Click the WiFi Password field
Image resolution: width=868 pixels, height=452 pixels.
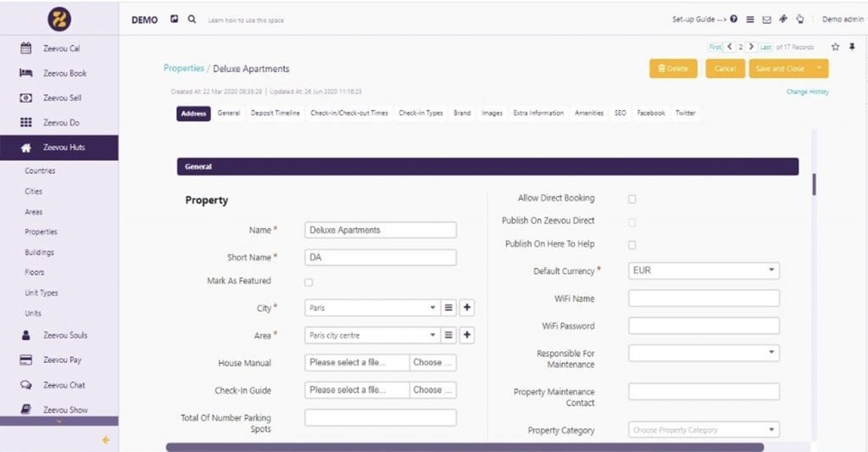tap(704, 326)
